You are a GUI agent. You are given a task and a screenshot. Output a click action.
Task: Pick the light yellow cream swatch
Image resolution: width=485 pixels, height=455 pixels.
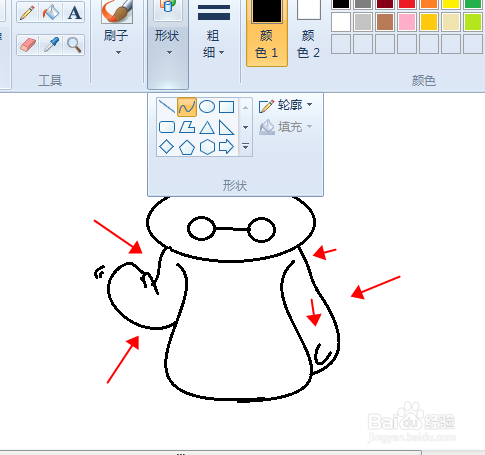(x=451, y=22)
